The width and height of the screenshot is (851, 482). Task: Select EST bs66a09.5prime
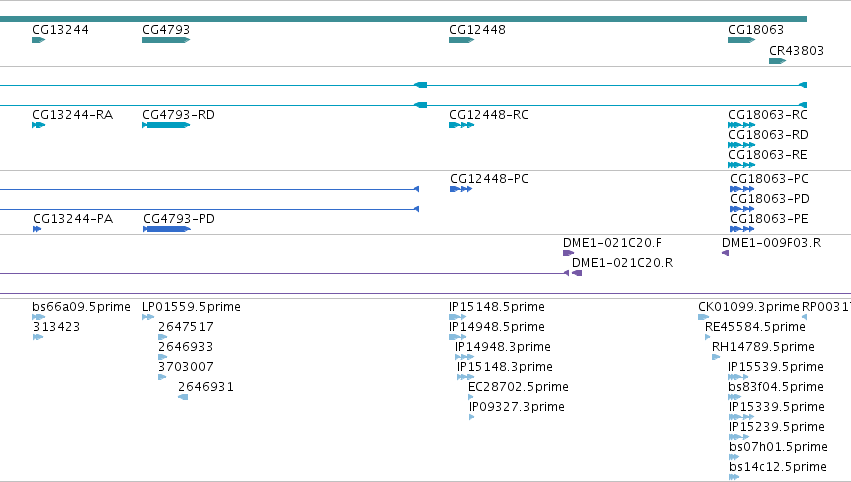(x=81, y=307)
